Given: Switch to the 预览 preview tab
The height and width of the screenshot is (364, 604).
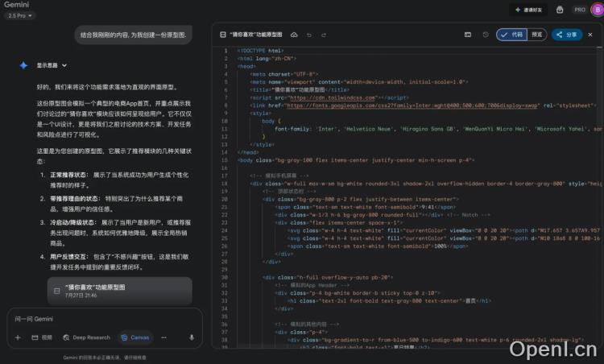Looking at the screenshot, I should tap(537, 35).
